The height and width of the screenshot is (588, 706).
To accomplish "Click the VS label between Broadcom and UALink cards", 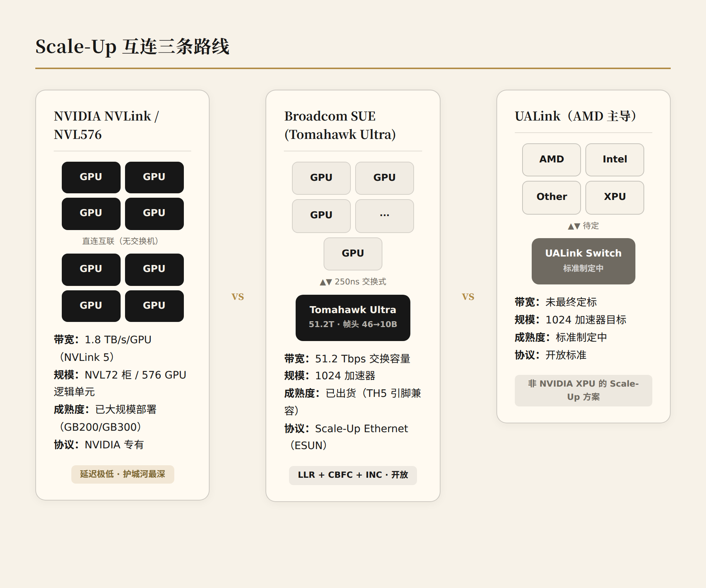I will coord(468,297).
